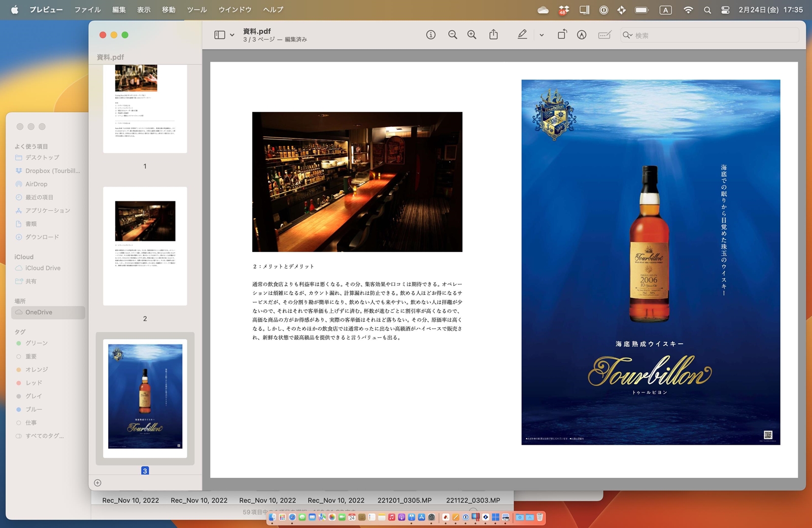Open the Share menu
This screenshot has width=812, height=528.
[x=493, y=34]
